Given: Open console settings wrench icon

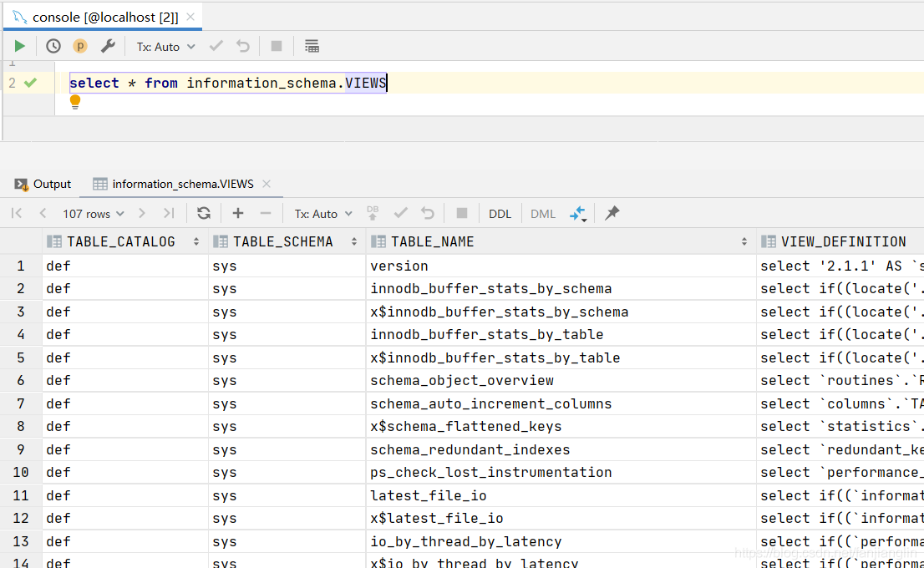Looking at the screenshot, I should click(107, 46).
